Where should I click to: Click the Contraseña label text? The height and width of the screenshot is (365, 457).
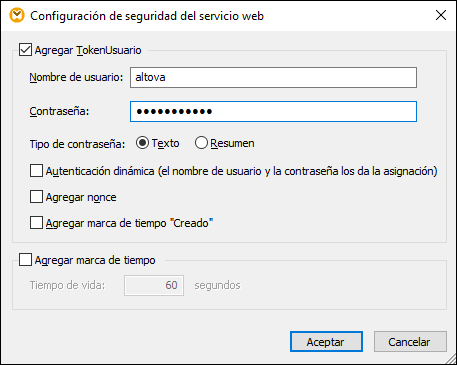[x=59, y=111]
